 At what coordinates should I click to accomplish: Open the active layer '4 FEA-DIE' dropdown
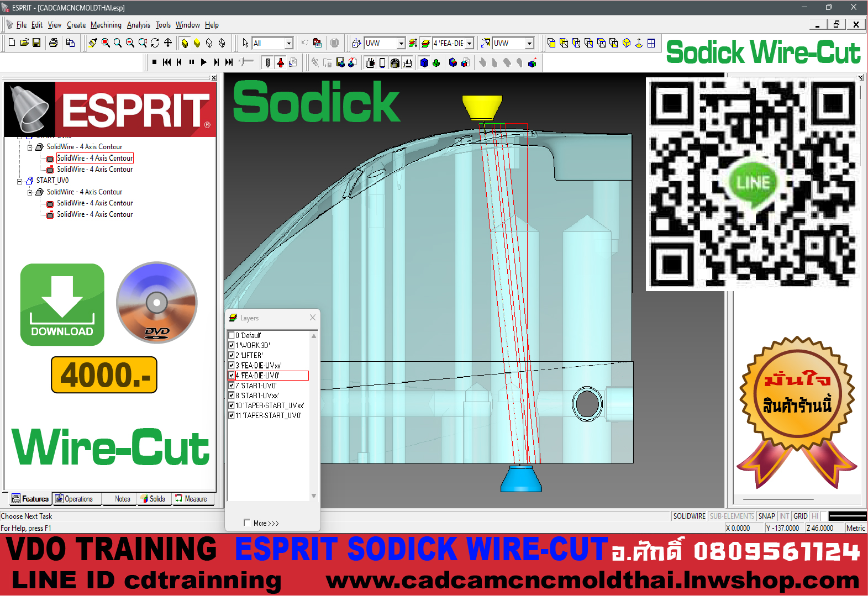tap(469, 43)
